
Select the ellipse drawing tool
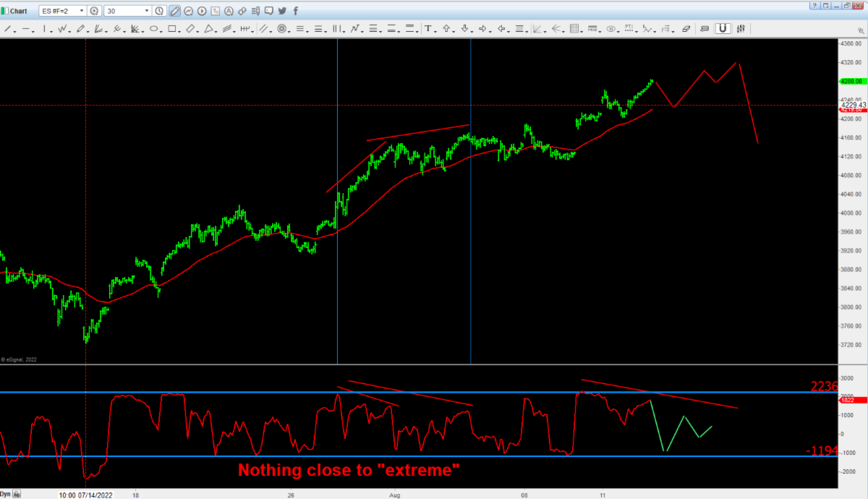click(154, 28)
